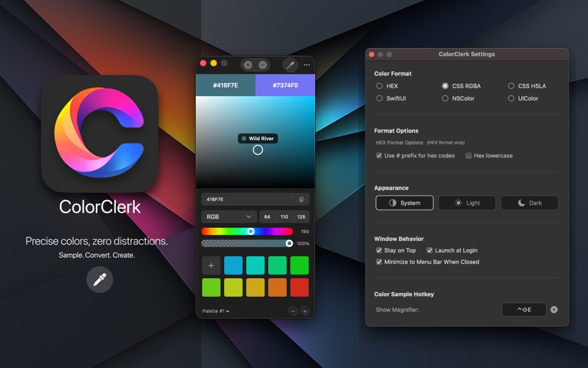Expand the Palette #1 dropdown
The height and width of the screenshot is (368, 588).
(x=213, y=312)
